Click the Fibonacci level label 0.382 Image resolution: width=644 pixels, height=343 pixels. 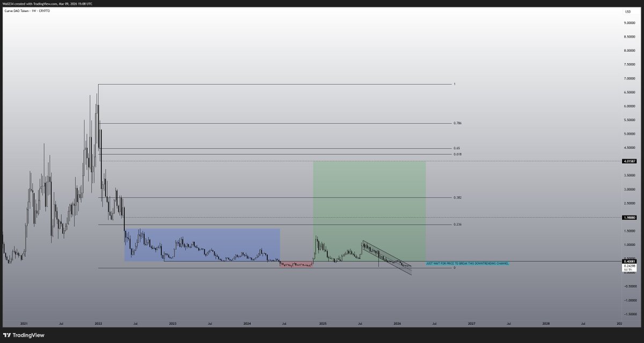(457, 198)
